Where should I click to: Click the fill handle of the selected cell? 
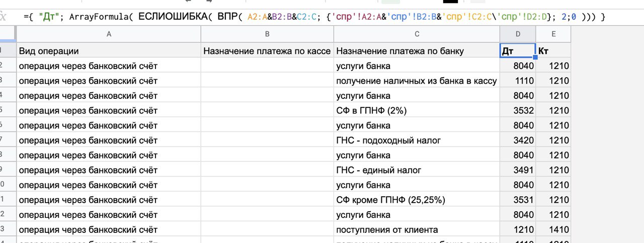(x=535, y=57)
